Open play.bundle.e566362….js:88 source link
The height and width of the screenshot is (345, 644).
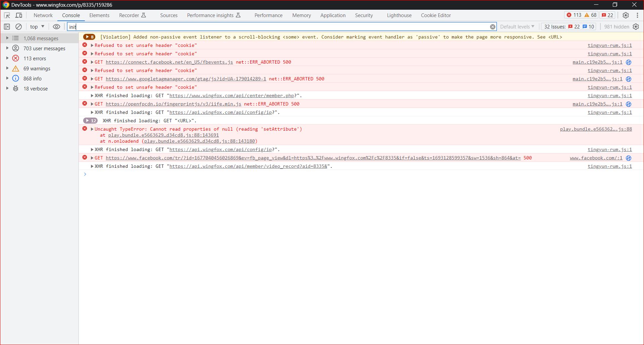(x=596, y=129)
